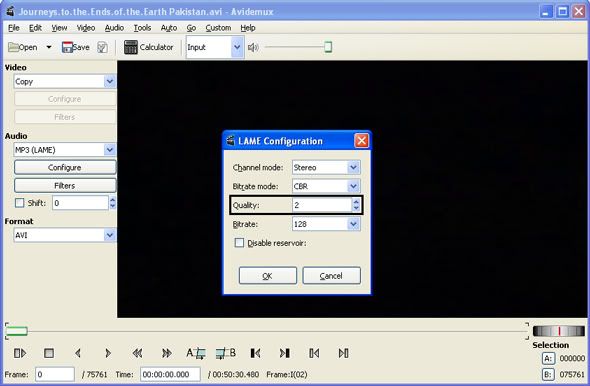Click the jog shuttle wheel control

point(559,331)
